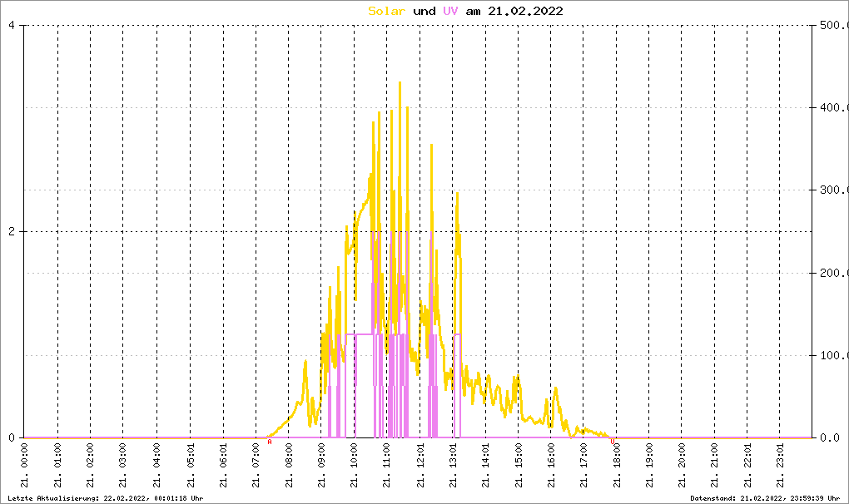Click the 'Datenstand' timestamp text
This screenshot has width=849, height=504.
pyautogui.click(x=765, y=498)
